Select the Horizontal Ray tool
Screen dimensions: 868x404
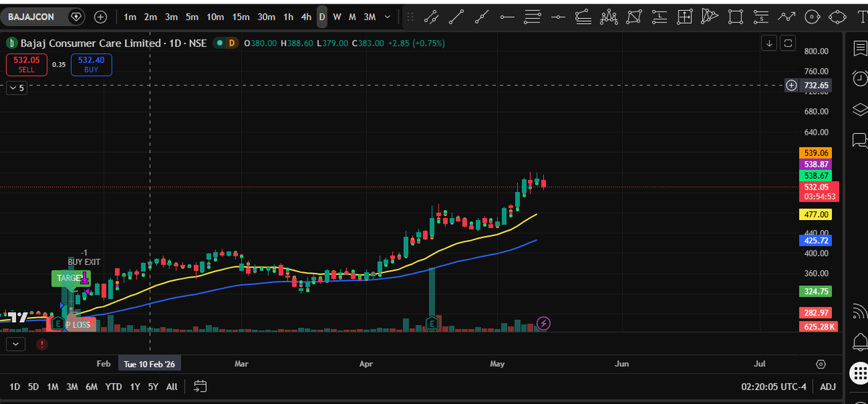[x=507, y=17]
